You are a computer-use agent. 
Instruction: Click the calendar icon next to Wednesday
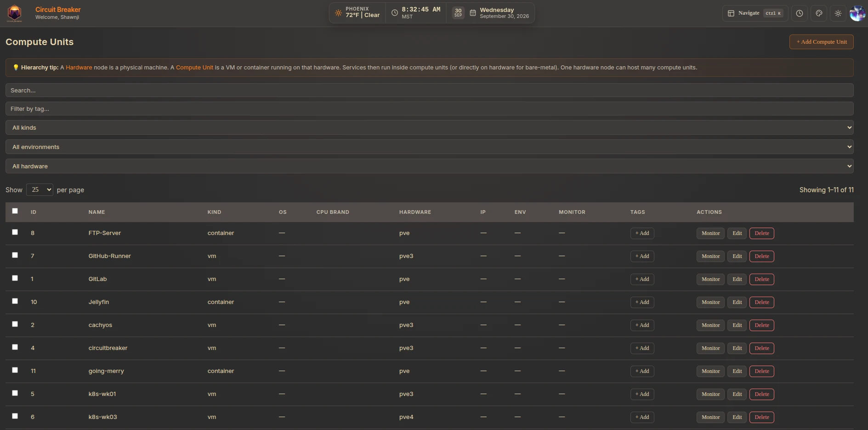point(473,13)
